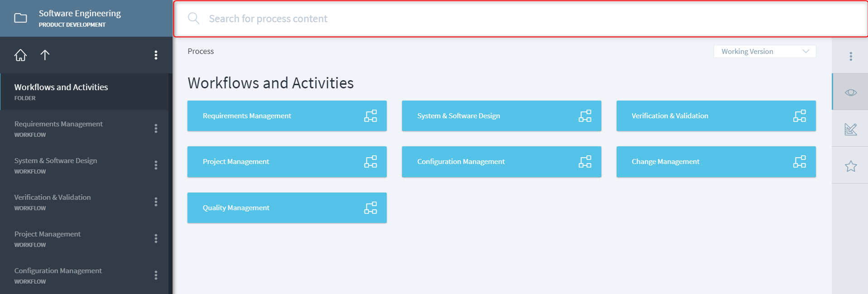Open options menu for Verification & Validation workflow

tap(156, 202)
